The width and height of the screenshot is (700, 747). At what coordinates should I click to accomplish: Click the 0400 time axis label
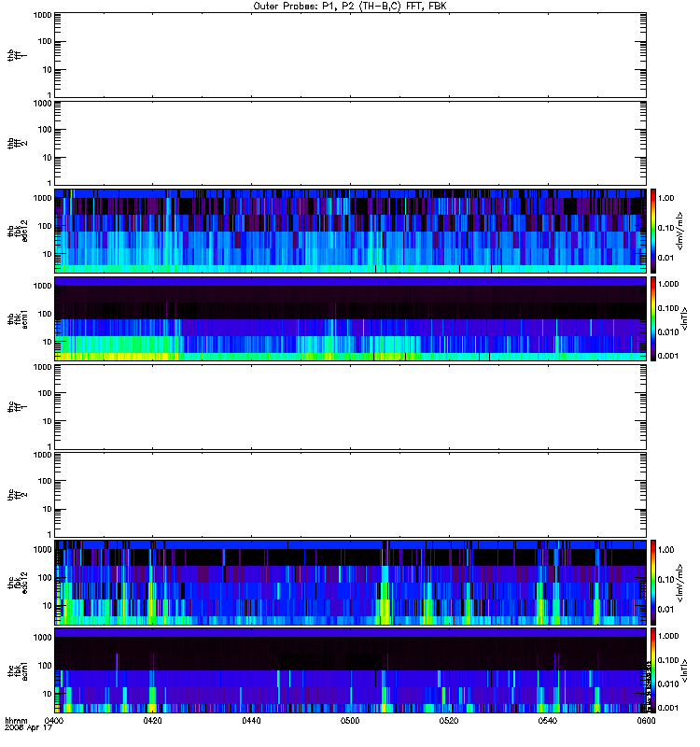pos(53,720)
